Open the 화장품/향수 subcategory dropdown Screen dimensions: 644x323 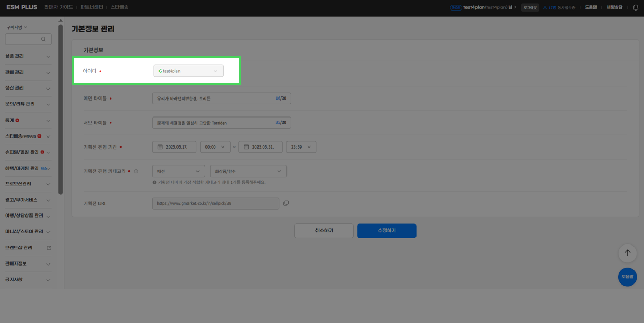click(x=248, y=171)
